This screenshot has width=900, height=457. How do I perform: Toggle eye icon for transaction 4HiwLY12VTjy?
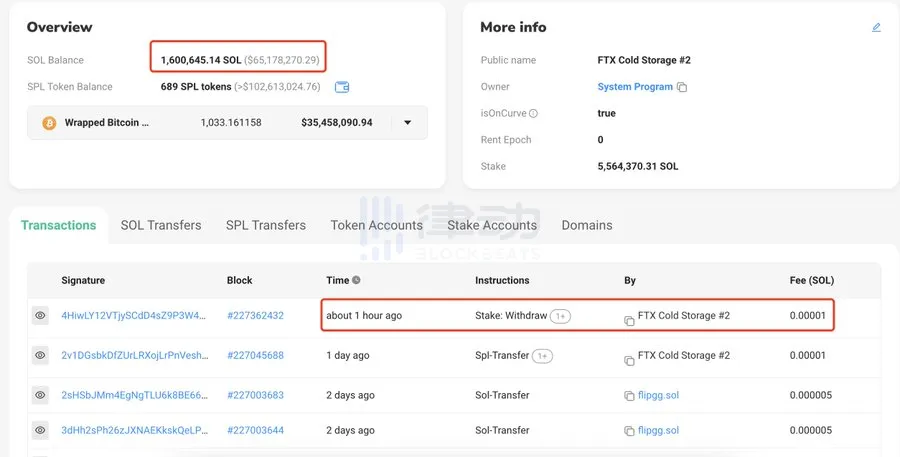click(40, 316)
